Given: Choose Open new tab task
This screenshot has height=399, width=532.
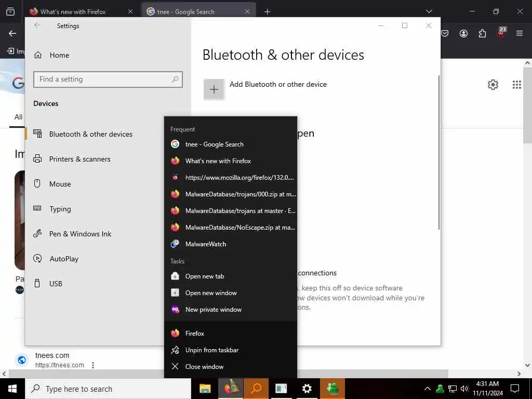Looking at the screenshot, I should click(231, 276).
